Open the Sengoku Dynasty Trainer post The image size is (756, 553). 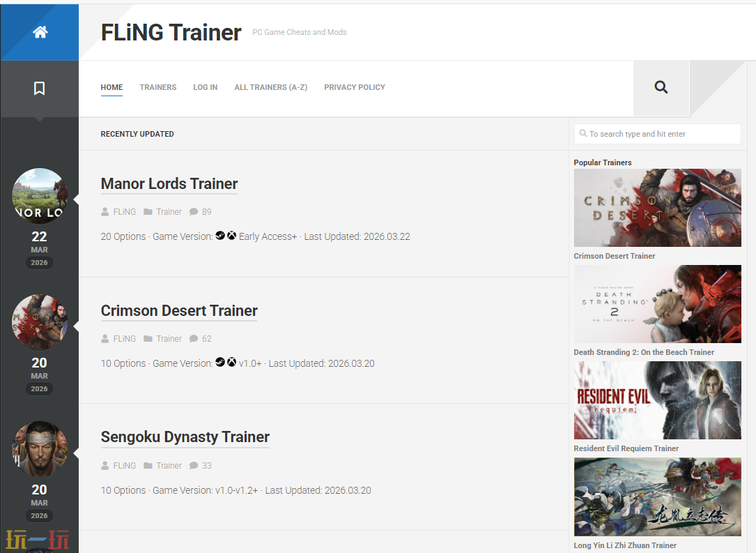[x=185, y=437]
